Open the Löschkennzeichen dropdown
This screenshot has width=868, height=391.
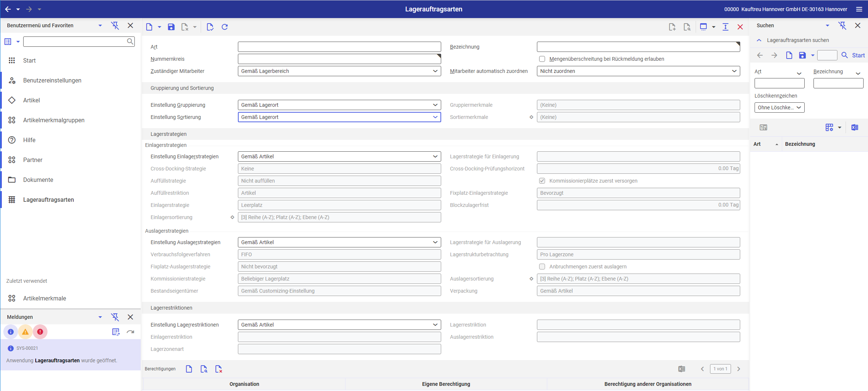coord(779,108)
